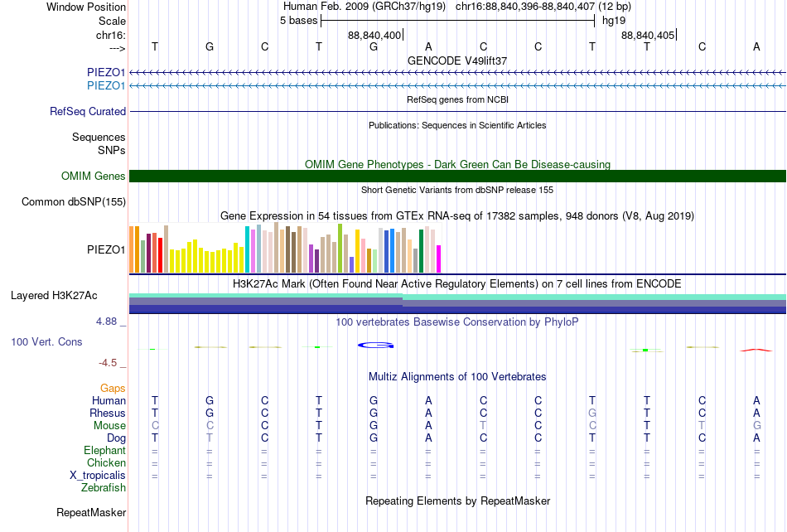Click the 100 Vert. Cons label
Screen dimensions: 787x532
[x=46, y=341]
